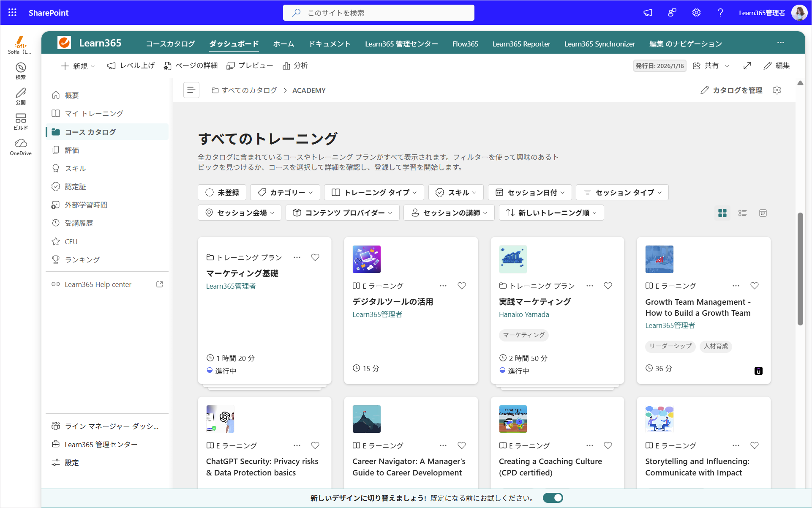Open more options on ChatGPT Security card
The height and width of the screenshot is (508, 812).
(297, 445)
